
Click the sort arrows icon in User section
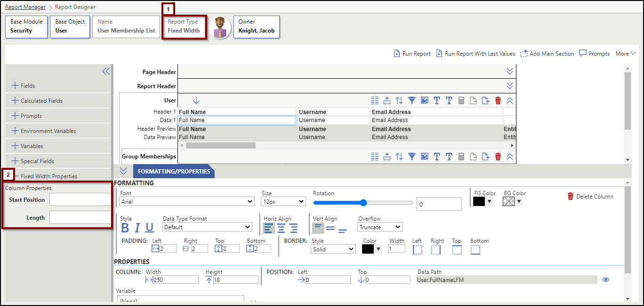tap(399, 100)
